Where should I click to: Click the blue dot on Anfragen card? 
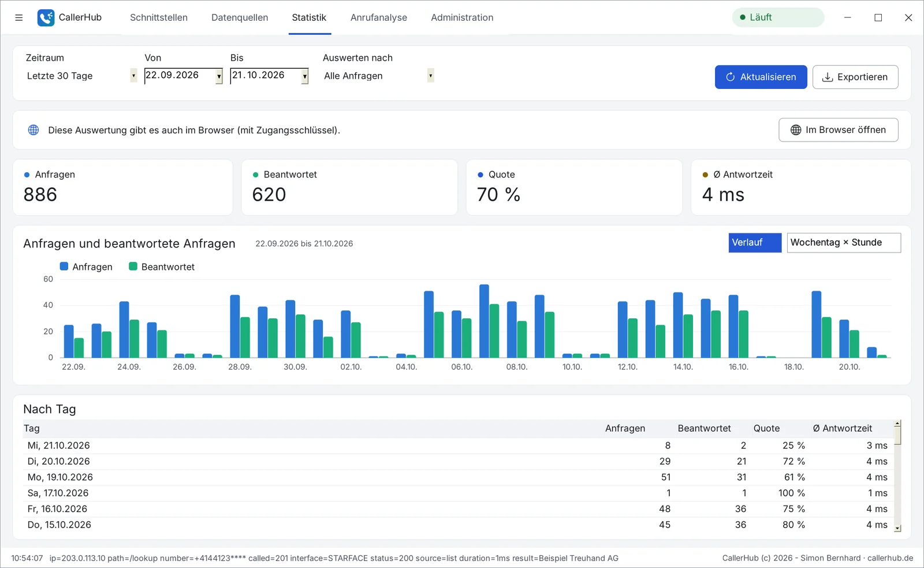coord(27,175)
